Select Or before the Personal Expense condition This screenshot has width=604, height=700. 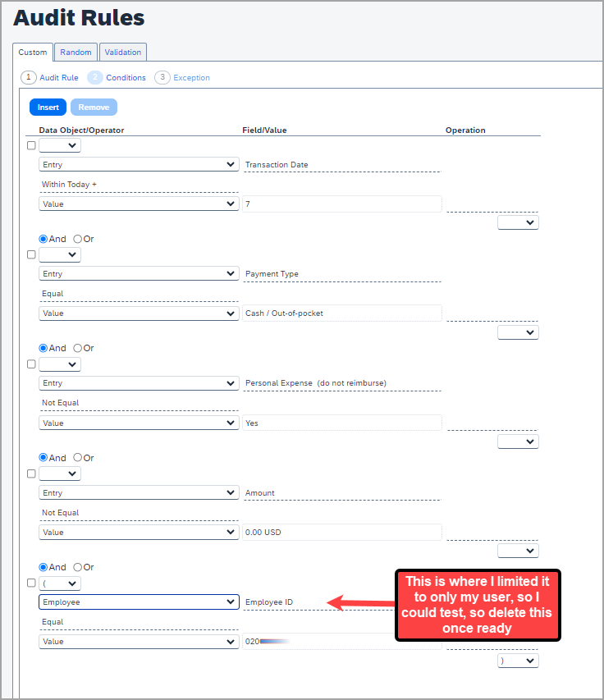(x=78, y=348)
